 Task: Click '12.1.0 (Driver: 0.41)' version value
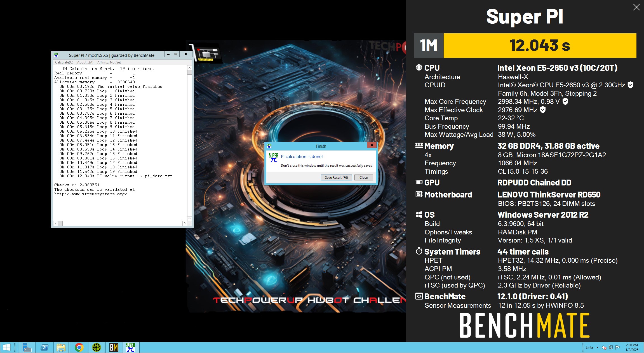point(533,296)
